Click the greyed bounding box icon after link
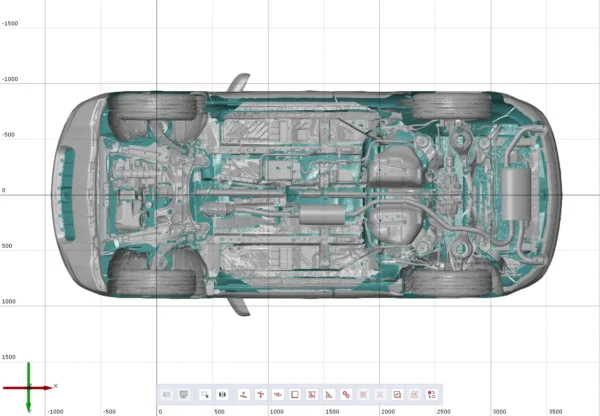 364,394
